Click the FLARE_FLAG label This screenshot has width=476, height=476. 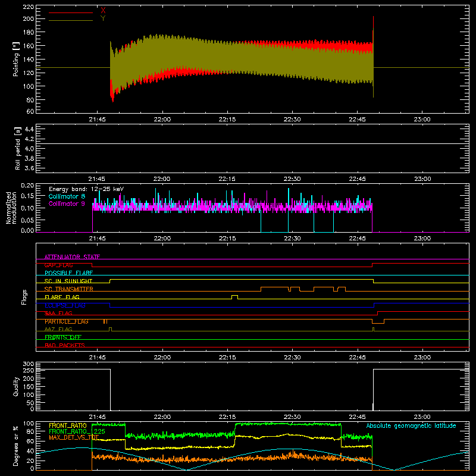[x=62, y=297]
